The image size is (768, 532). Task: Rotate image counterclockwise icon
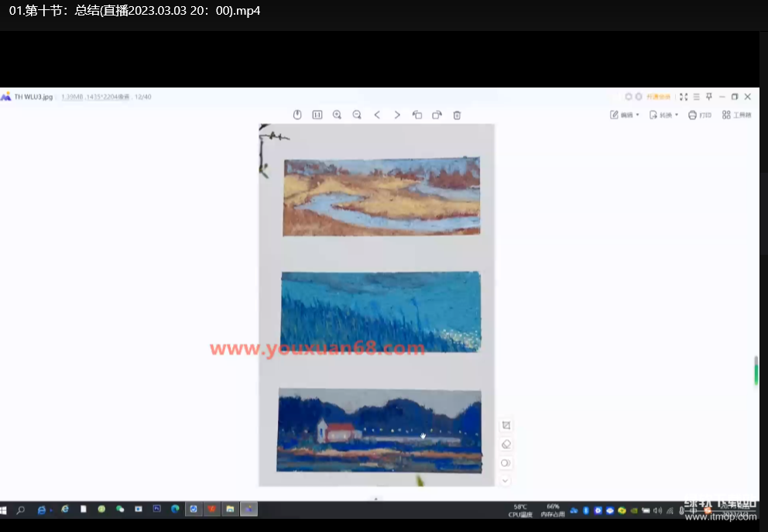(x=417, y=115)
